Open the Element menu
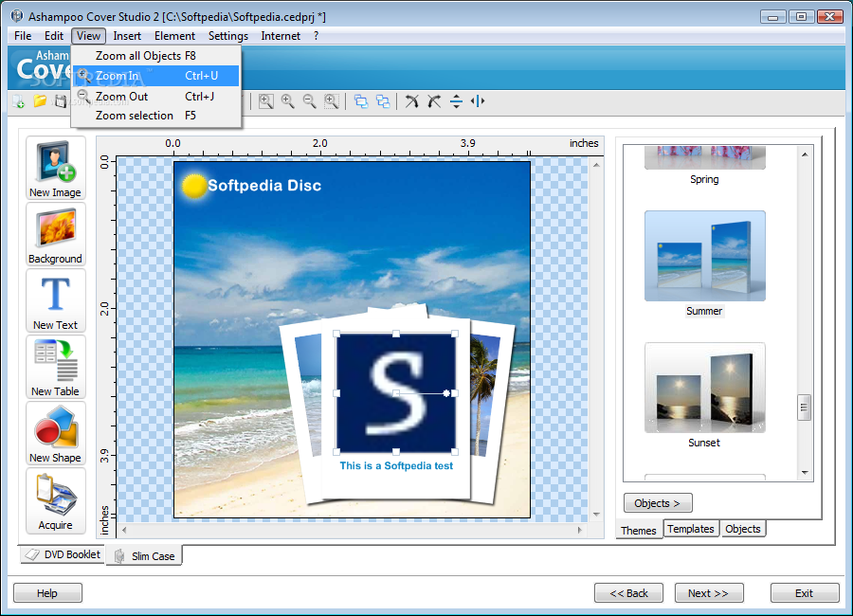This screenshot has height=616, width=853. [174, 36]
